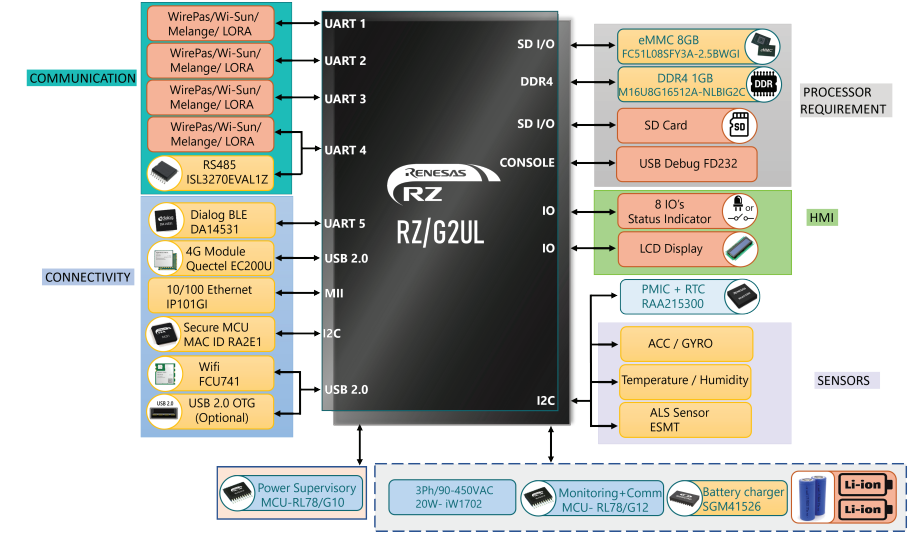Click the UART 1 port label

pos(345,24)
